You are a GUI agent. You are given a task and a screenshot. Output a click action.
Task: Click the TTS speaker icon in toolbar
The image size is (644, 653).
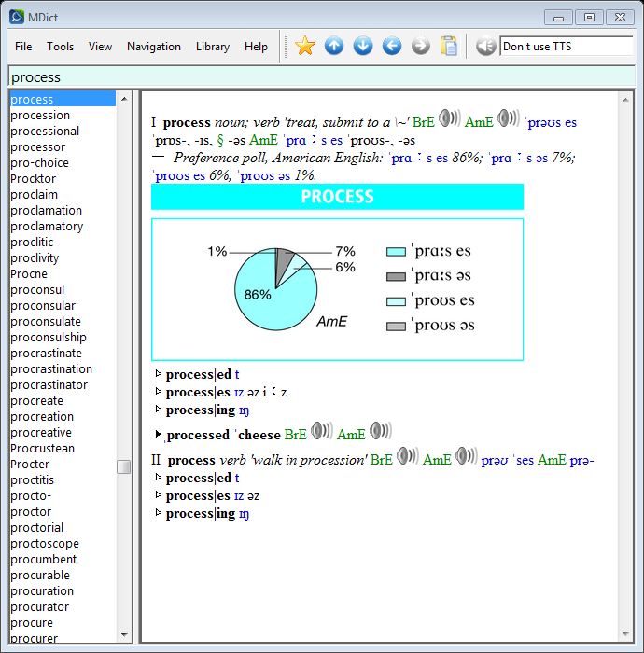[485, 46]
